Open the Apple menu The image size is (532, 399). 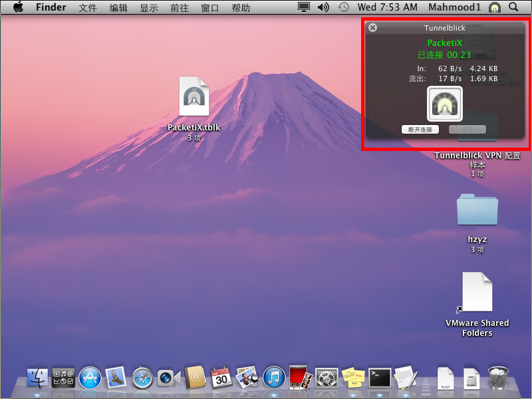point(19,7)
